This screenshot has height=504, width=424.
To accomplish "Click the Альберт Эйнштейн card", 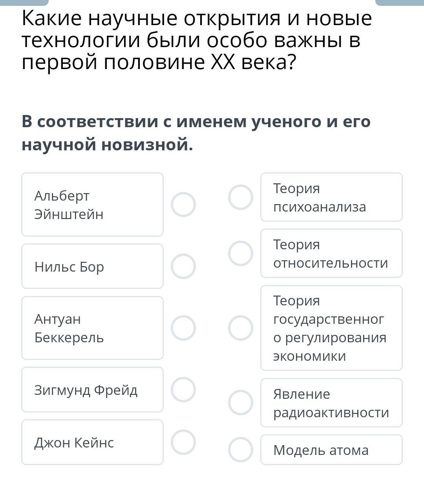I will (92, 205).
